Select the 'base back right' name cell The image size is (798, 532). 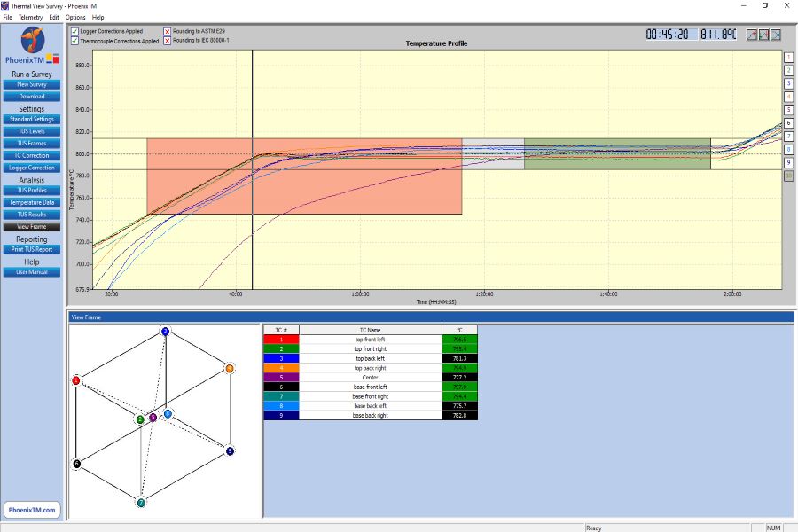370,416
